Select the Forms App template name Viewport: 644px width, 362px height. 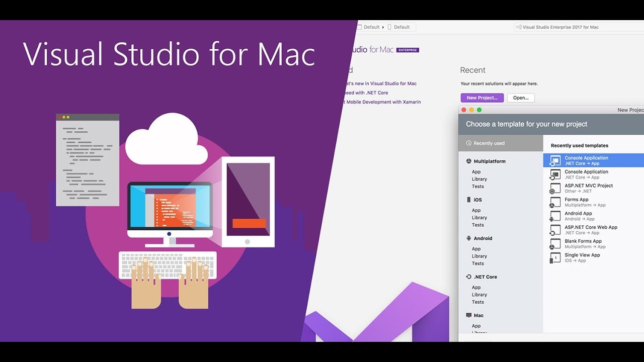[x=577, y=200]
